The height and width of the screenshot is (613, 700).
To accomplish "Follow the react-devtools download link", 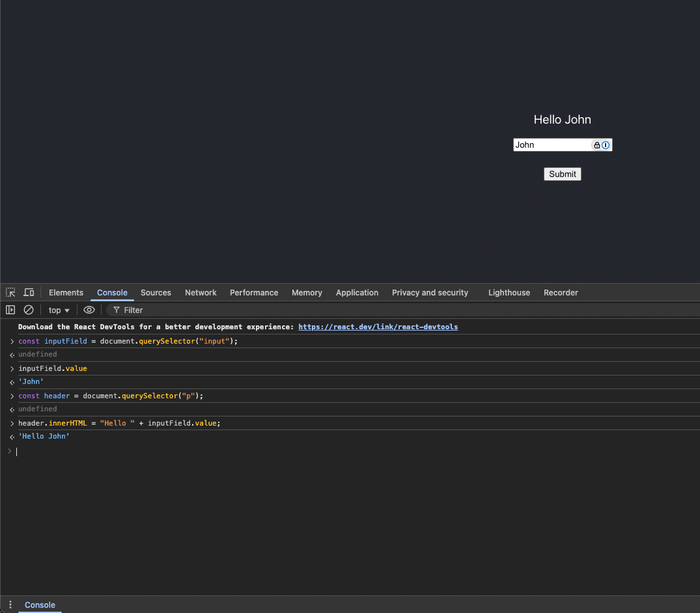I will point(378,327).
